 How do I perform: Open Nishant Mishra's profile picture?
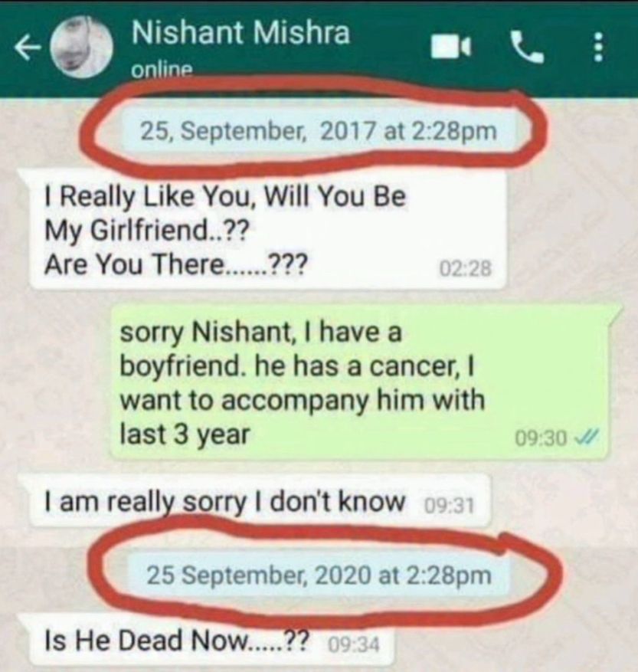pos(81,48)
